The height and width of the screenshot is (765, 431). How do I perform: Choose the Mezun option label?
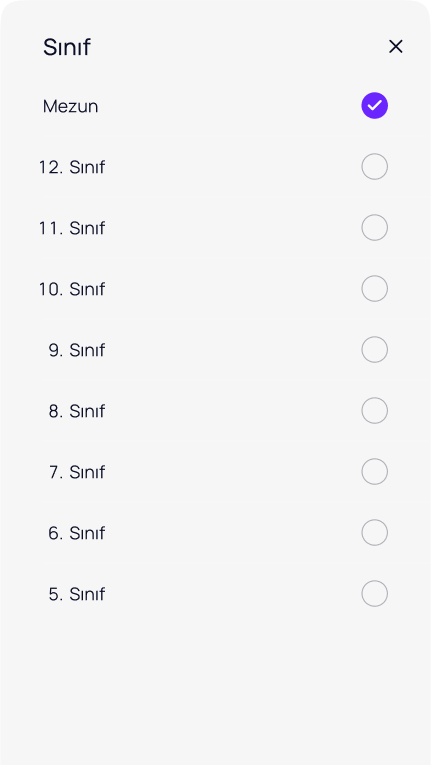pos(70,106)
